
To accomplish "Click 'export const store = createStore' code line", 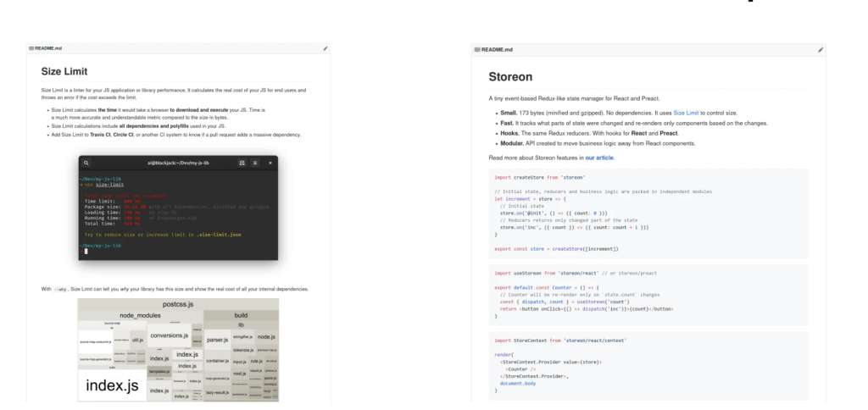I will point(556,249).
